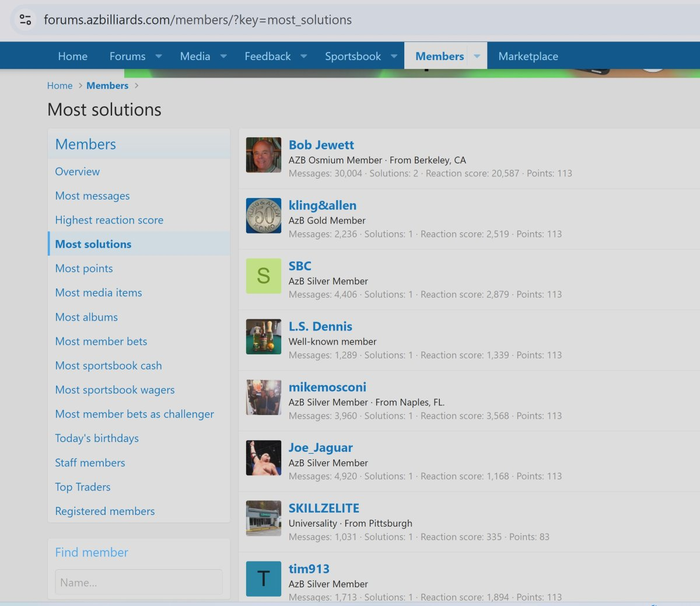Click mikemosconi's avatar picture
This screenshot has height=606, width=700.
coord(263,398)
